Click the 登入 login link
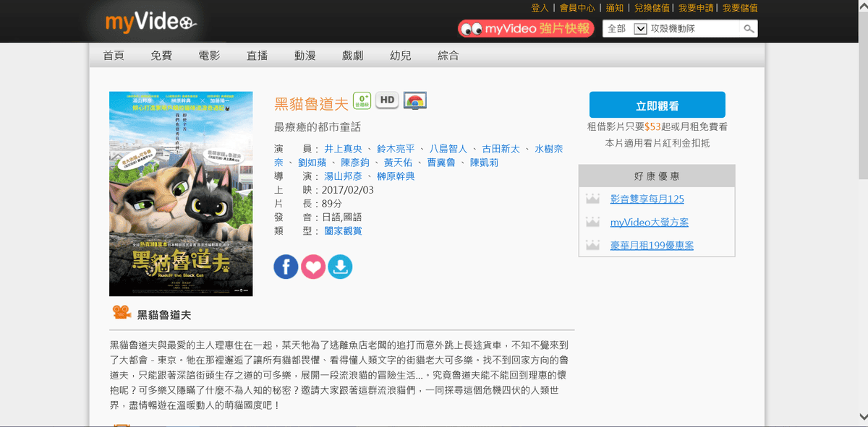This screenshot has width=868, height=427. coord(540,8)
